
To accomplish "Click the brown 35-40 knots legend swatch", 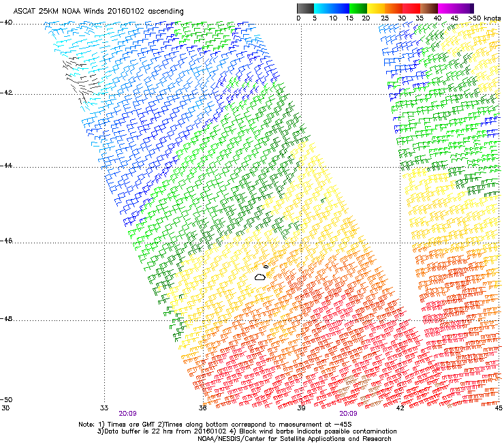I will (x=429, y=8).
